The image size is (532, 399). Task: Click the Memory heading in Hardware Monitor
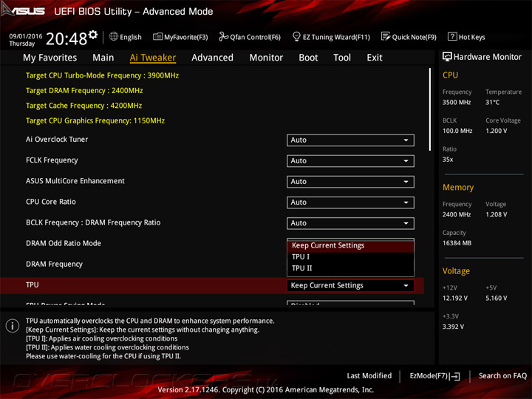point(458,187)
